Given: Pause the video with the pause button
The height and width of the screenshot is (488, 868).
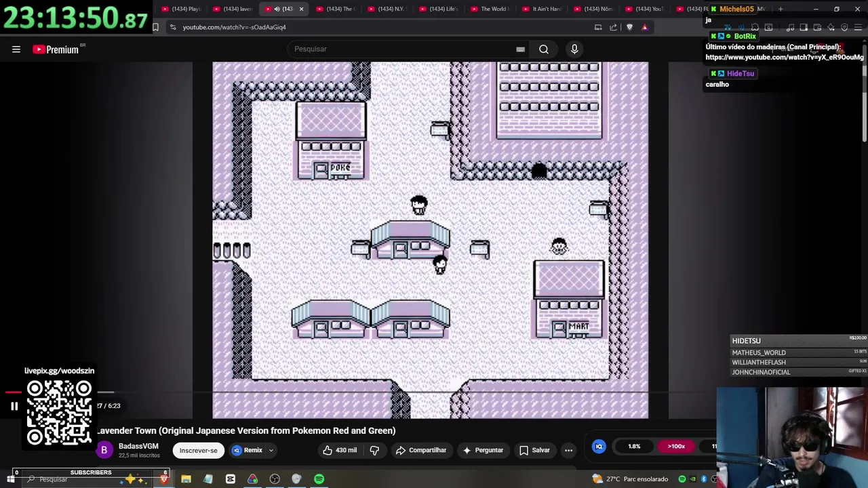Looking at the screenshot, I should tap(14, 406).
